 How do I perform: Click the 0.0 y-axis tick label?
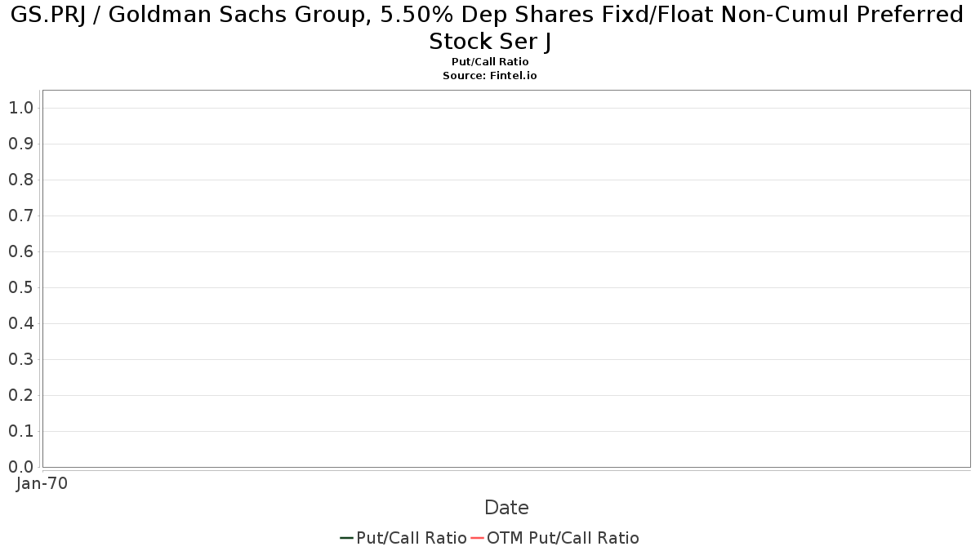20,467
